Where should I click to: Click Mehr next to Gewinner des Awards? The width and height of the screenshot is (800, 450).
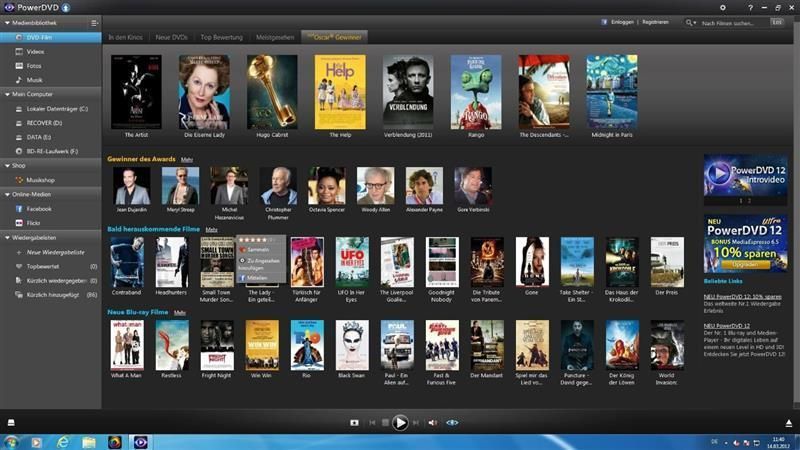pos(187,159)
